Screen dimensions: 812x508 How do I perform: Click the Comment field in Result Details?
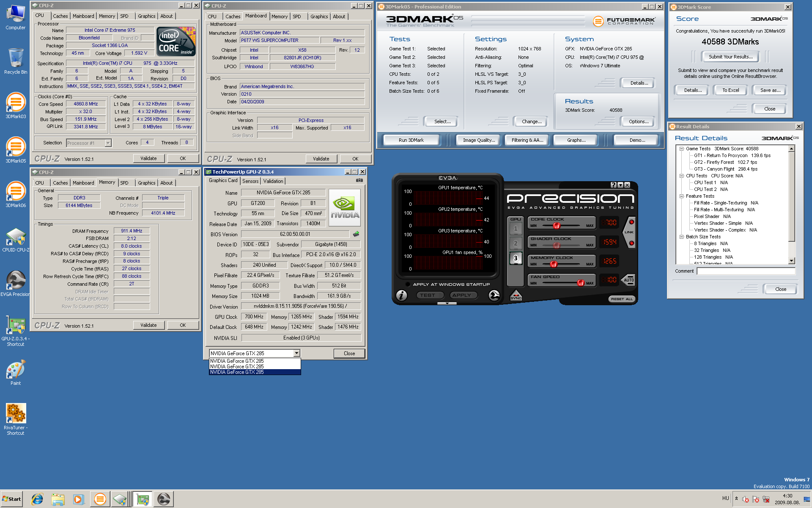point(746,271)
